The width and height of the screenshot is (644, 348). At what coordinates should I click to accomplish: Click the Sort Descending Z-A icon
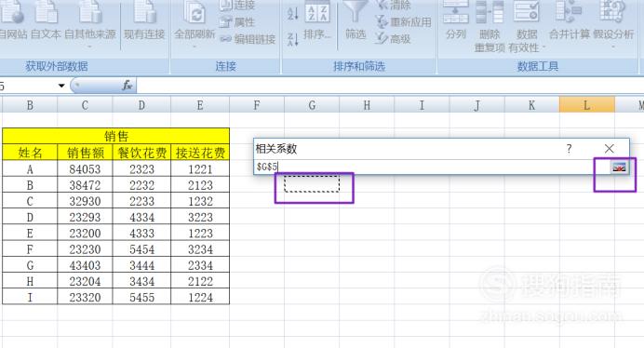coord(292,39)
